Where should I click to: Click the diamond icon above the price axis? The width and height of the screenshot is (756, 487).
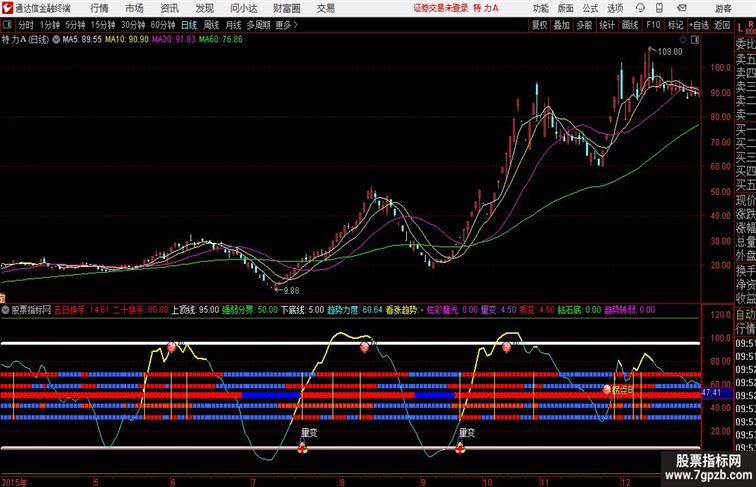point(683,40)
